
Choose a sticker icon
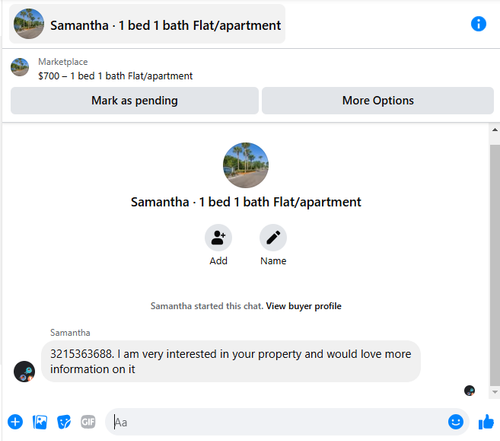pyautogui.click(x=64, y=422)
